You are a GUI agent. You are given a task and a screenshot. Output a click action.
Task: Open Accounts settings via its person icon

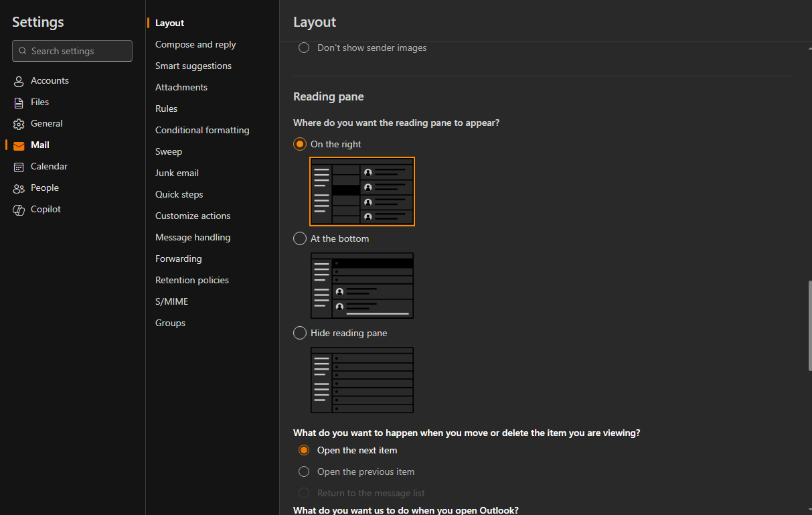click(19, 81)
